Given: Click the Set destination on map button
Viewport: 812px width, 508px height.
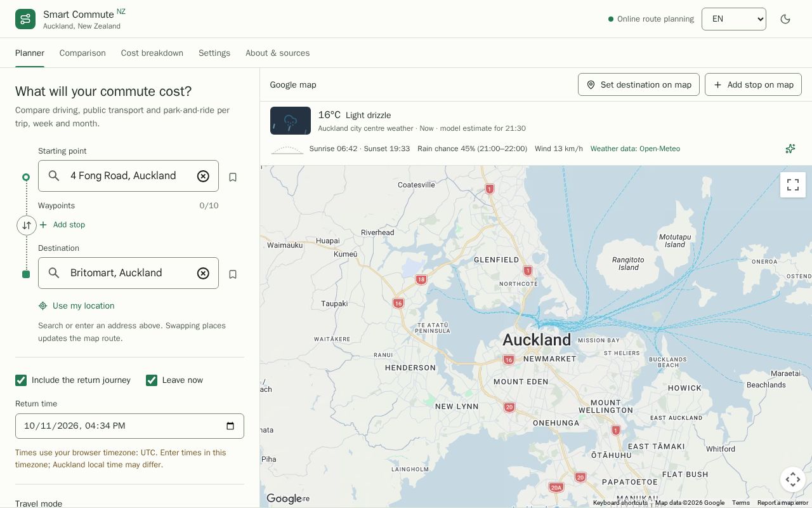Looking at the screenshot, I should coord(639,84).
